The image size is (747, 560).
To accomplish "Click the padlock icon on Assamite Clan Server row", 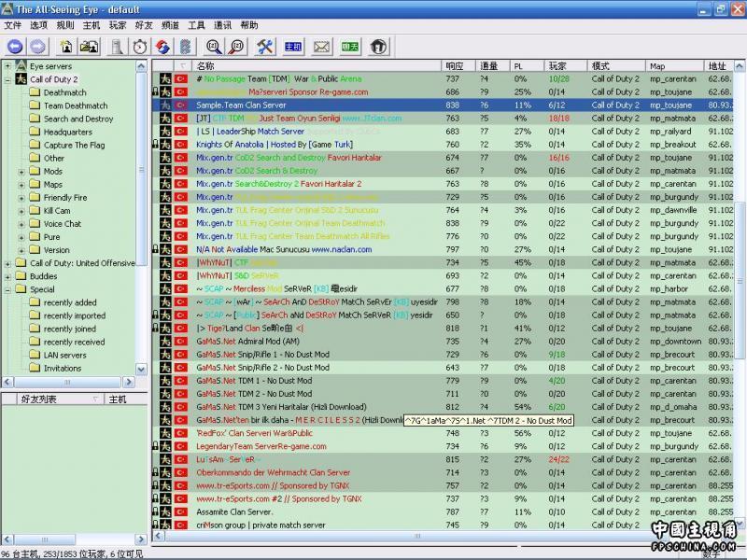I will 155,511.
